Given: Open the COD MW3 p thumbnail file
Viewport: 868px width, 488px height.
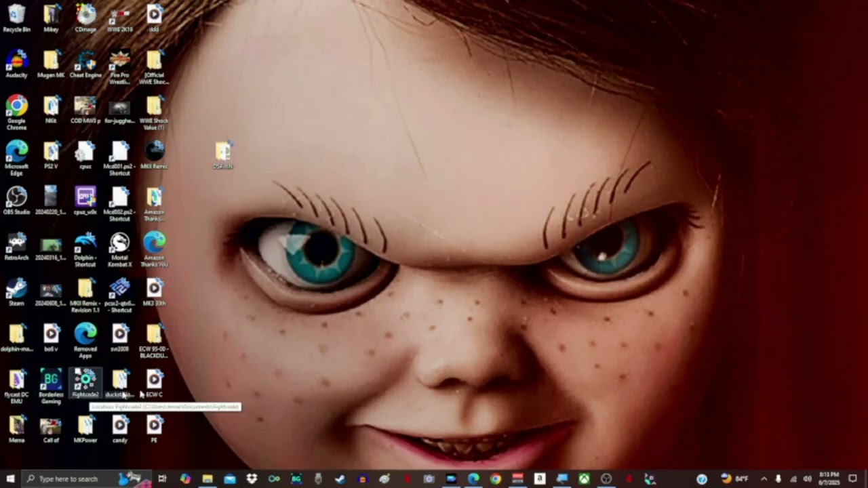Looking at the screenshot, I should tap(85, 109).
